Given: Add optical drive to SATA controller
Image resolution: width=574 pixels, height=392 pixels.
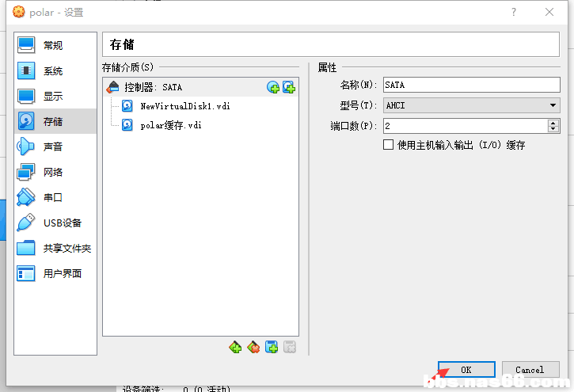Looking at the screenshot, I should pyautogui.click(x=272, y=87).
